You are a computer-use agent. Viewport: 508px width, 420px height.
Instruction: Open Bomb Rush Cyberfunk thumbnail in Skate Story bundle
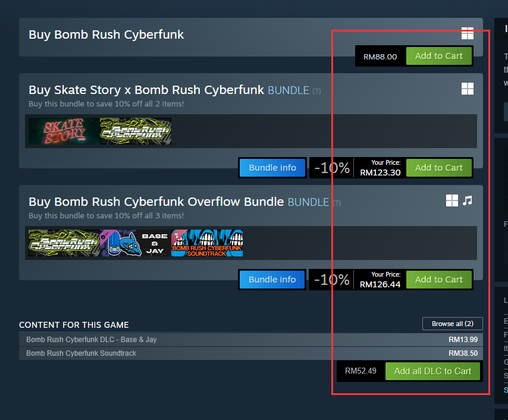point(136,131)
